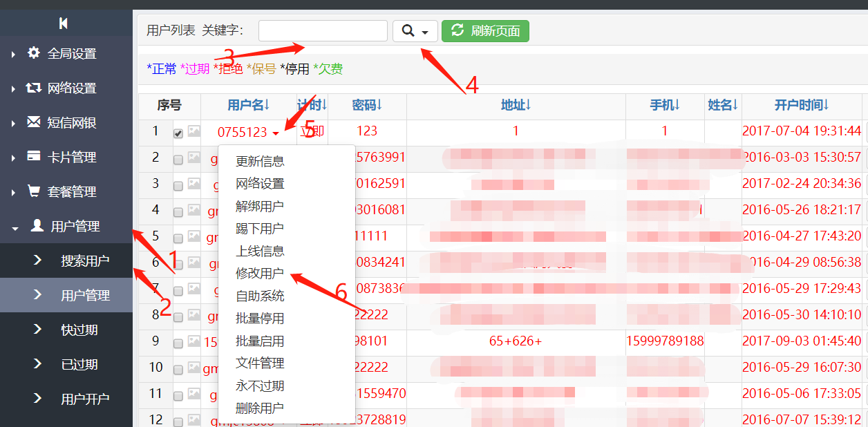Open the search magnifier dropdown button
This screenshot has width=868, height=427.
[x=415, y=31]
